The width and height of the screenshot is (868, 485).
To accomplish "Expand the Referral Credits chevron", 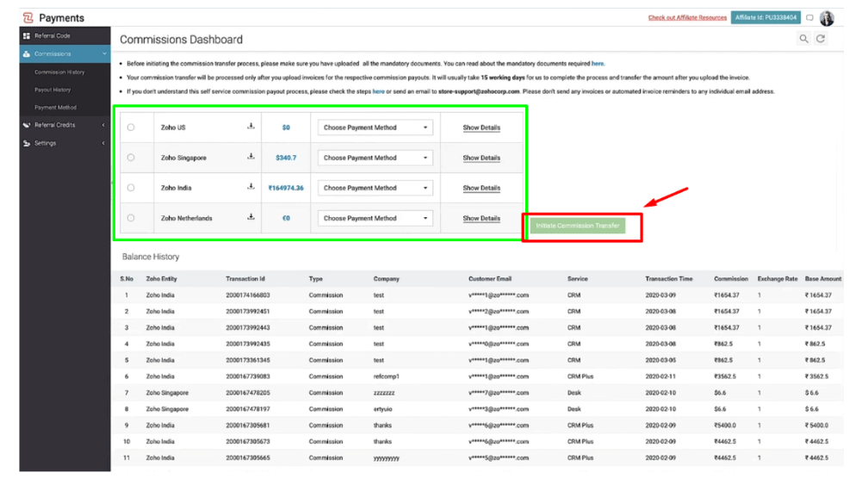I will [103, 125].
